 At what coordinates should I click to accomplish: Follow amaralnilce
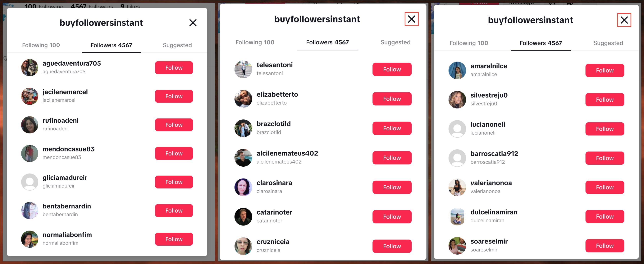click(x=605, y=71)
